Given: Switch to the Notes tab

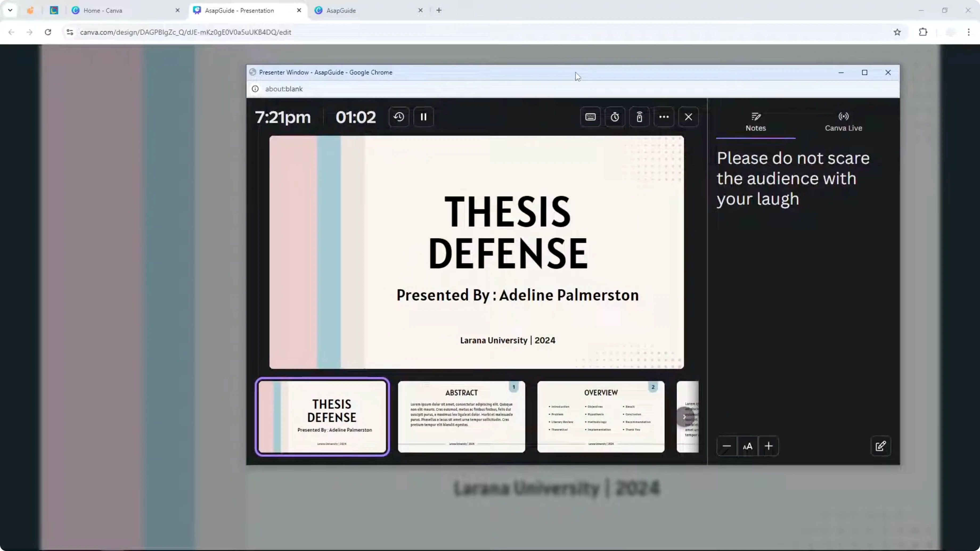Looking at the screenshot, I should pyautogui.click(x=756, y=122).
